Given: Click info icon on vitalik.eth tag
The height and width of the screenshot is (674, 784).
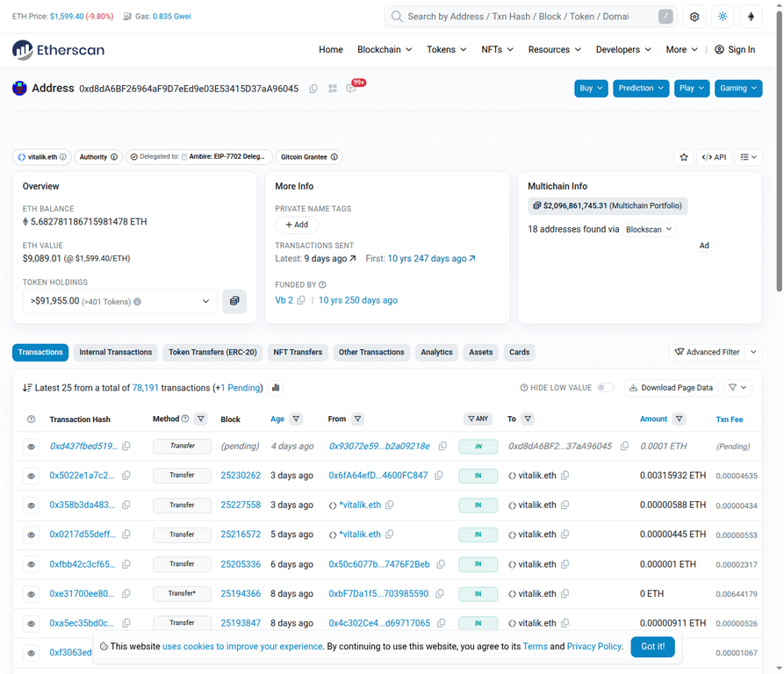Looking at the screenshot, I should pos(63,157).
